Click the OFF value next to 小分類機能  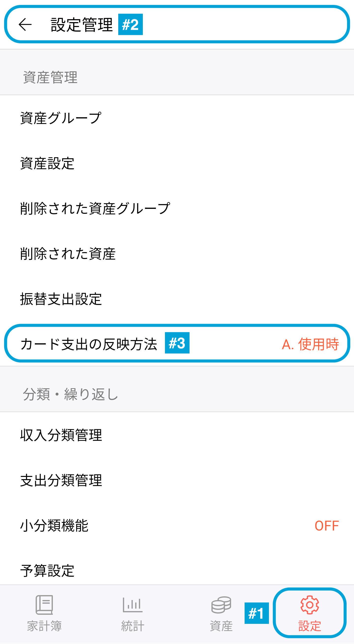[x=327, y=526]
